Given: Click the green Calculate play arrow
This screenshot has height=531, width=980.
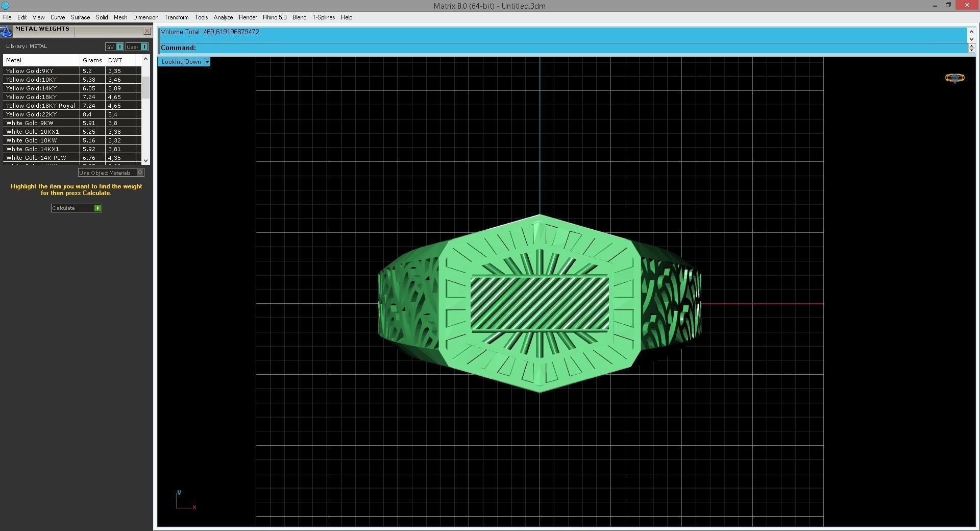Looking at the screenshot, I should [x=97, y=208].
